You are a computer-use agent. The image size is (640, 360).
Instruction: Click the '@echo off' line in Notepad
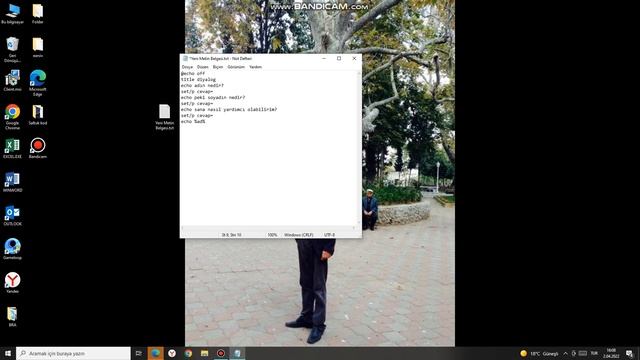click(x=193, y=73)
